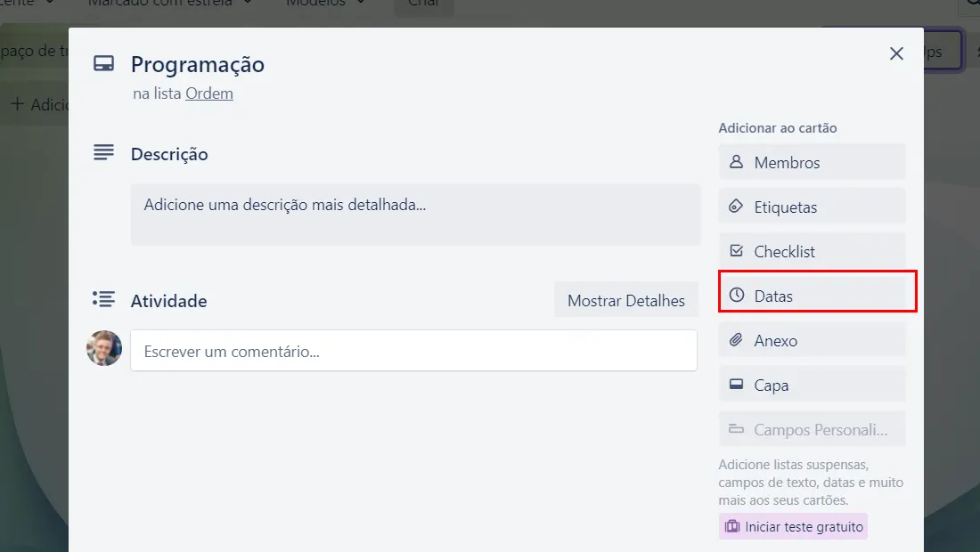The image size is (980, 552).
Task: Add a Checklist to the card
Action: [812, 251]
